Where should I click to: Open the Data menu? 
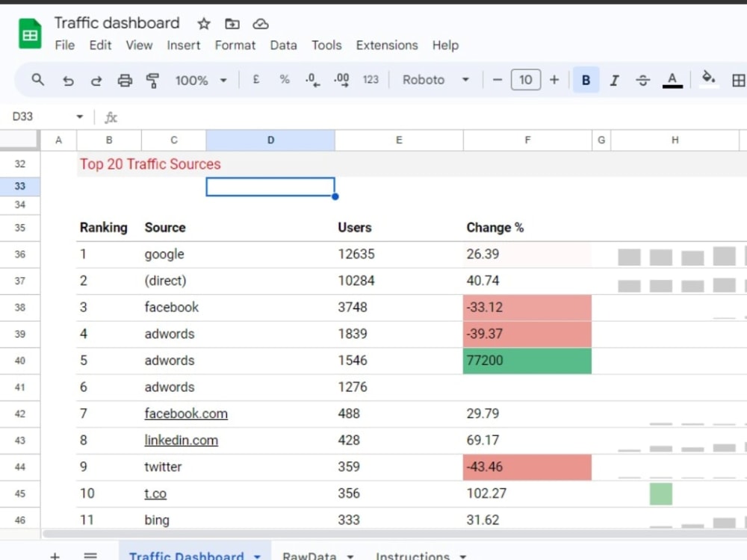[x=283, y=46]
